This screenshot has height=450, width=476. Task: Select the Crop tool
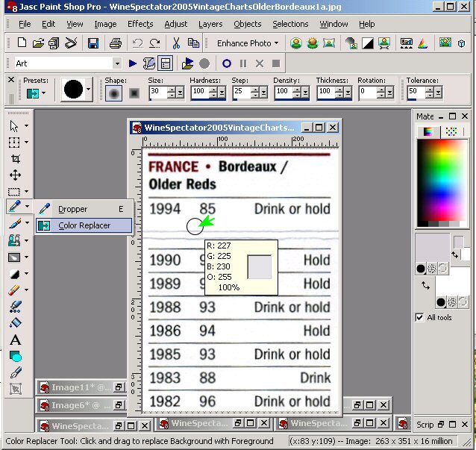coord(15,158)
